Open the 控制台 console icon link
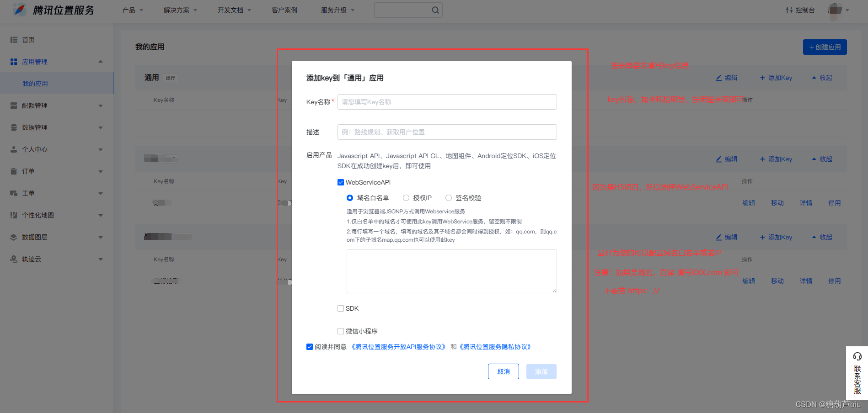The height and width of the screenshot is (413, 868). pyautogui.click(x=789, y=10)
